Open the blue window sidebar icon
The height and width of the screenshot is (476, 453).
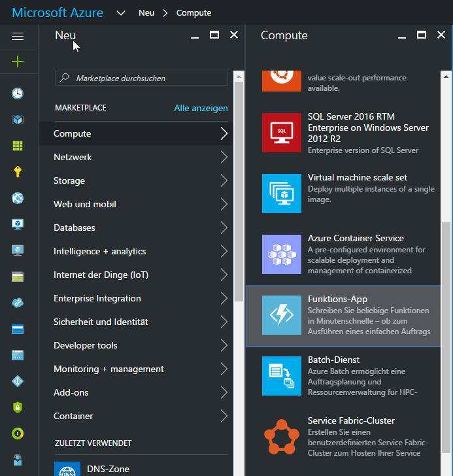click(x=18, y=355)
